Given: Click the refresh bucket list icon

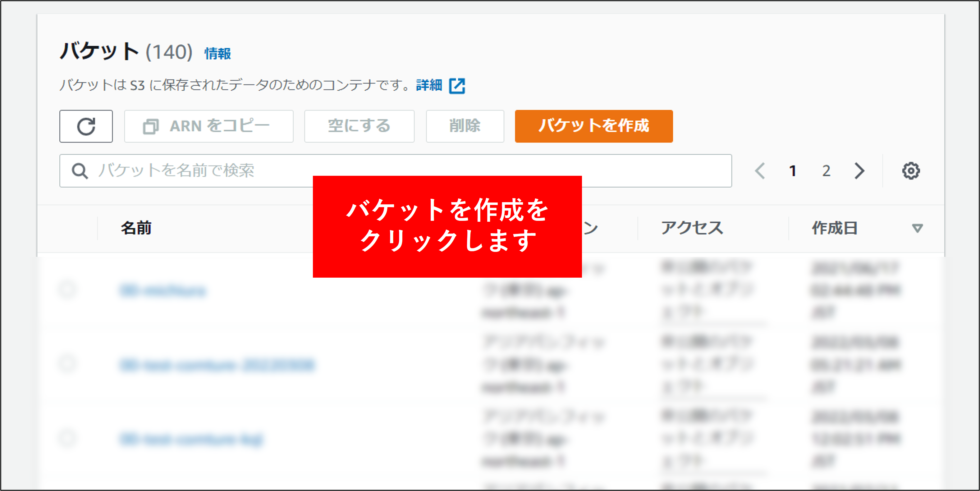Looking at the screenshot, I should pyautogui.click(x=86, y=126).
